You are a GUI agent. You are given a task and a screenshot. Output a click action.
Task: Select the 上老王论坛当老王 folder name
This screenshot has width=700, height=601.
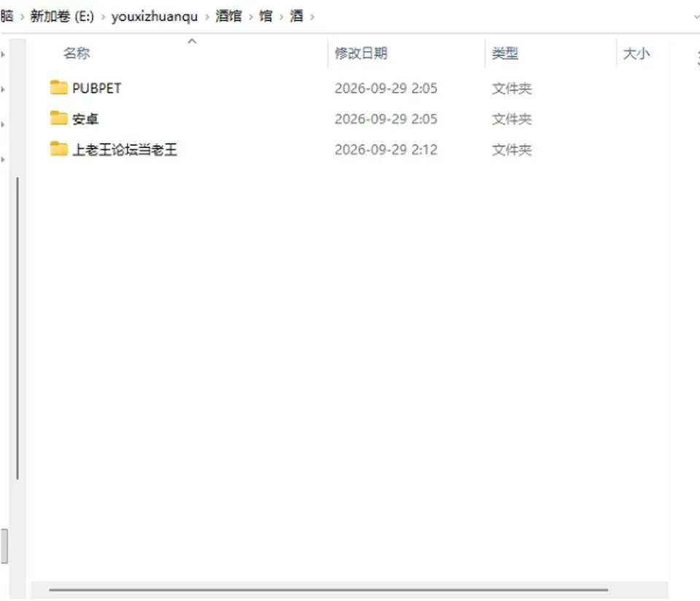pyautogui.click(x=125, y=150)
